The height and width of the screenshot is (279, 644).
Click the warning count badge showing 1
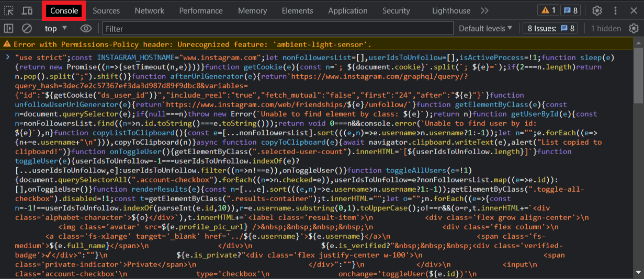[x=549, y=10]
